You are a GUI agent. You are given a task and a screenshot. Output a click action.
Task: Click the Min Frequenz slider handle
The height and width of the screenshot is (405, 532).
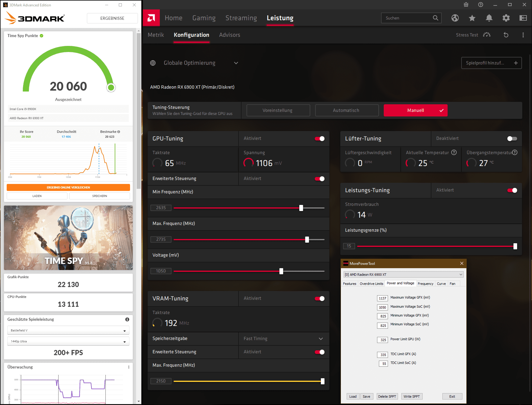click(x=301, y=208)
